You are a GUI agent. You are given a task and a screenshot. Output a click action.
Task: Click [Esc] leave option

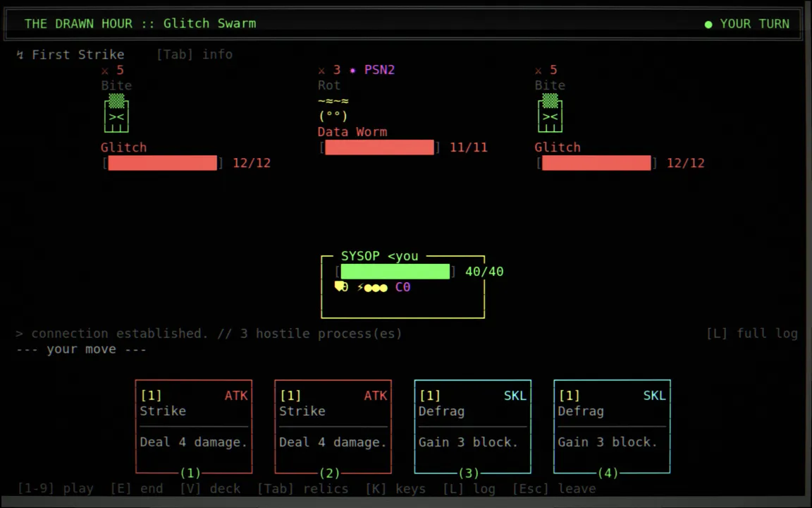pos(554,489)
